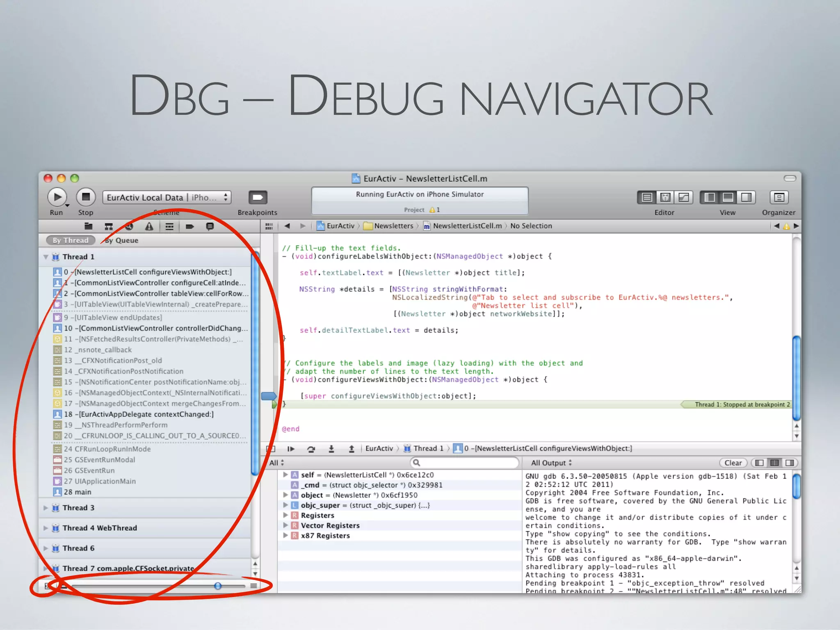Click Thread 1 in debug bar

point(424,448)
